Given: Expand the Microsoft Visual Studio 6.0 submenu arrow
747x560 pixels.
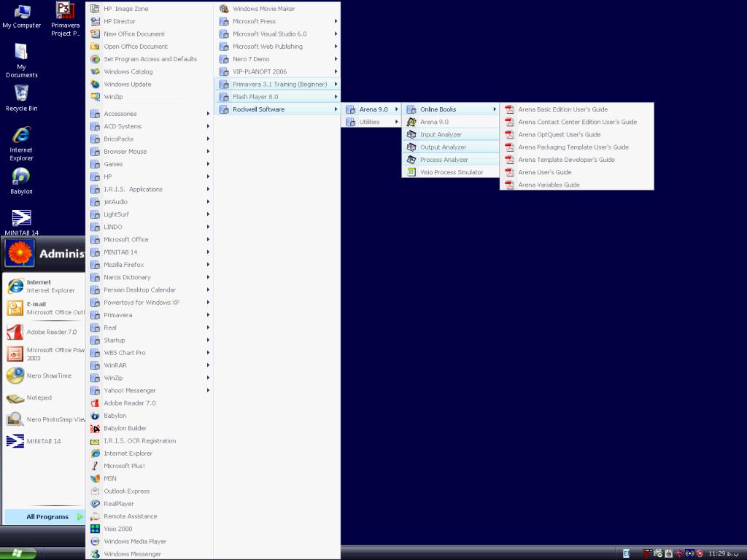Looking at the screenshot, I should 336,34.
